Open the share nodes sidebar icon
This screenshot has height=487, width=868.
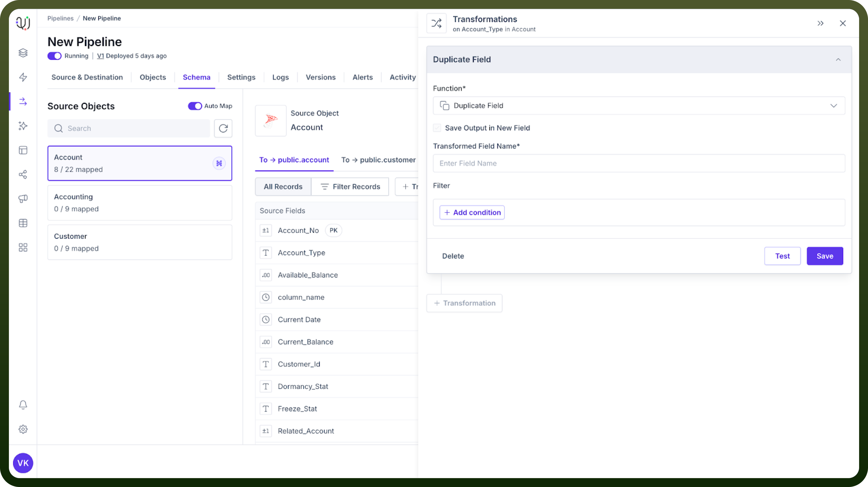pos(23,174)
